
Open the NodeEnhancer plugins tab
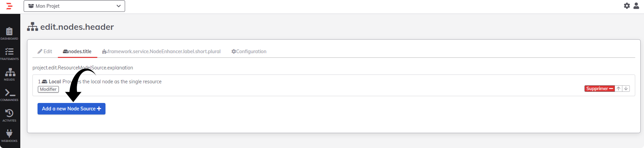161,51
